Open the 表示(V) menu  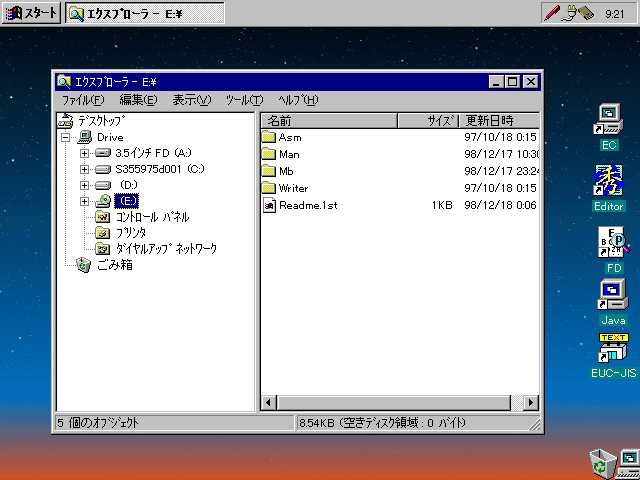click(191, 100)
